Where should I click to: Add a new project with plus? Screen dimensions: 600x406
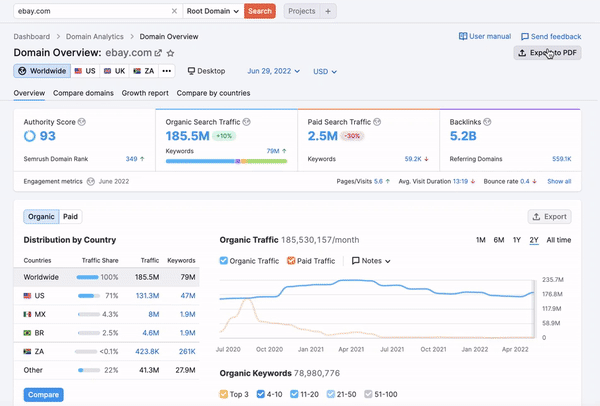click(328, 11)
